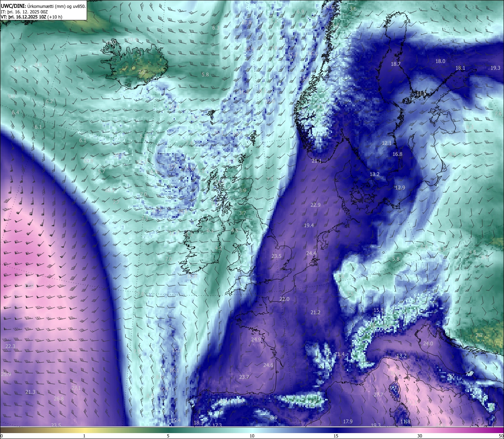Image resolution: width=504 pixels, height=439 pixels.
Task: Click the 22.0 value label
Action: 284,299
